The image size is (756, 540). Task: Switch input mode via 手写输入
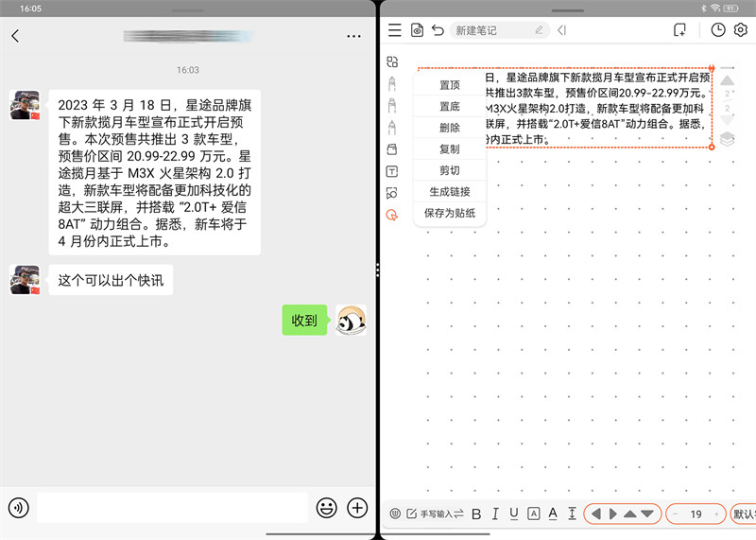pos(436,514)
